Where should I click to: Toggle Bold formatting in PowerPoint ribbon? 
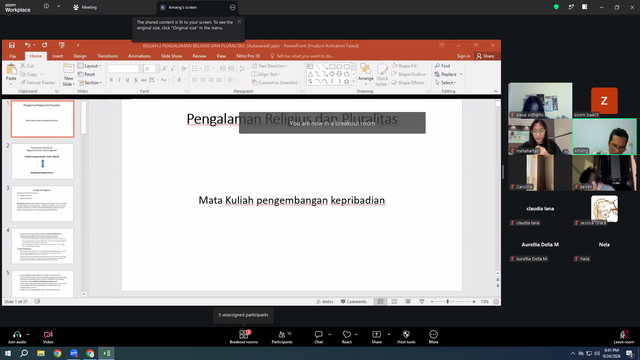click(x=111, y=80)
